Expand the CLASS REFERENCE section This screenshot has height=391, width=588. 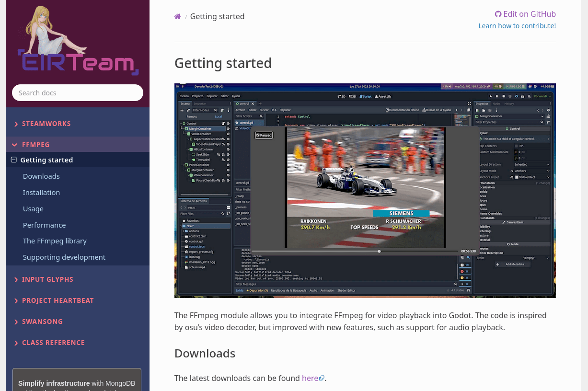[78, 343]
